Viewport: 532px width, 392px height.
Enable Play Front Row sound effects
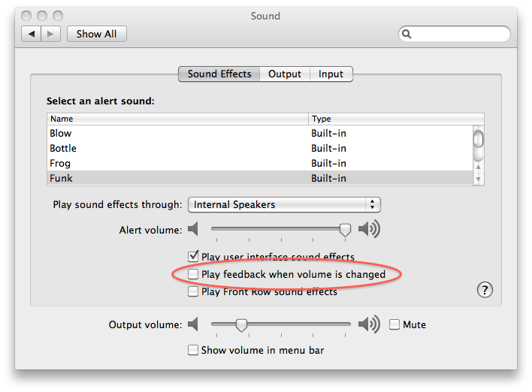193,291
